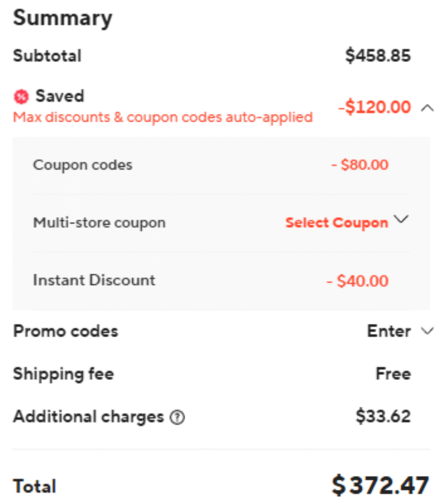Click the Free shipping fee value

click(x=393, y=374)
